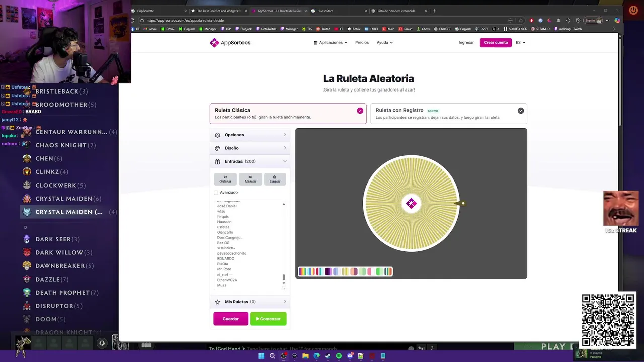Click the wheel pointer arrow
The width and height of the screenshot is (644, 362).
pyautogui.click(x=460, y=203)
